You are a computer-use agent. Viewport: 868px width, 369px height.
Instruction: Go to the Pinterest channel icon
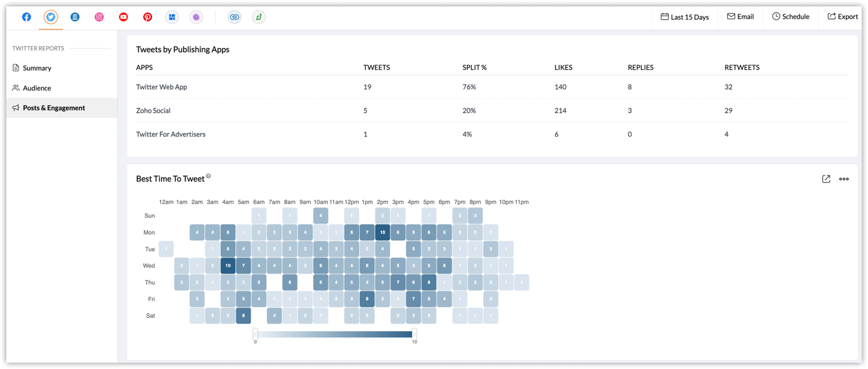(x=148, y=17)
